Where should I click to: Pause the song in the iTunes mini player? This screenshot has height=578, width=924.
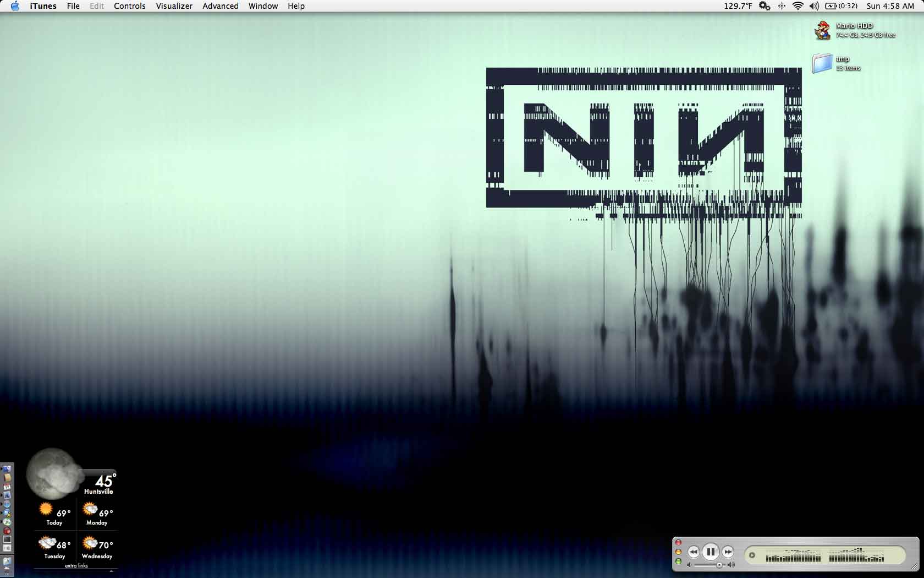point(711,552)
